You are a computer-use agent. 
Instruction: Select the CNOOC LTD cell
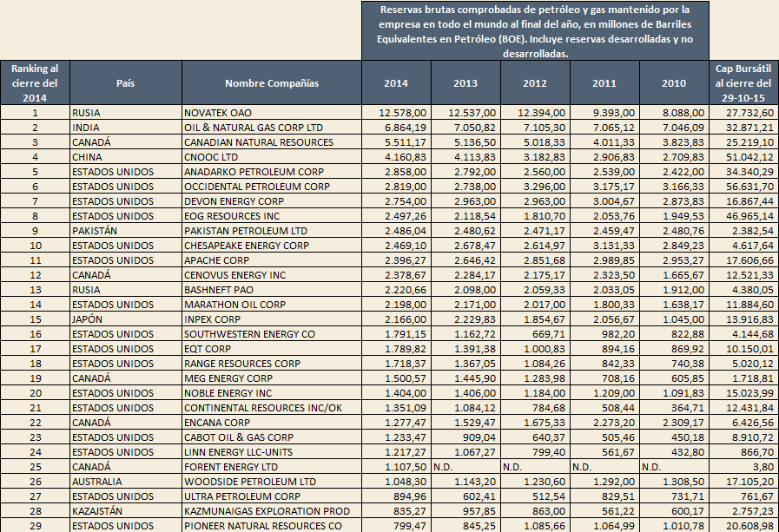tap(272, 157)
